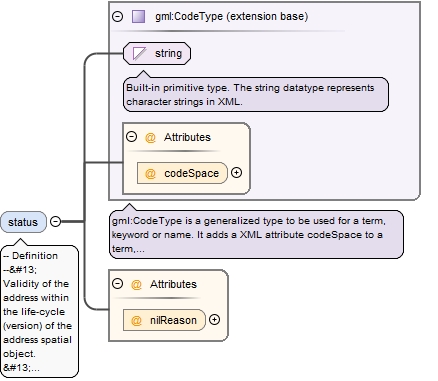
Task: Select the string simple type node
Action: (x=157, y=53)
